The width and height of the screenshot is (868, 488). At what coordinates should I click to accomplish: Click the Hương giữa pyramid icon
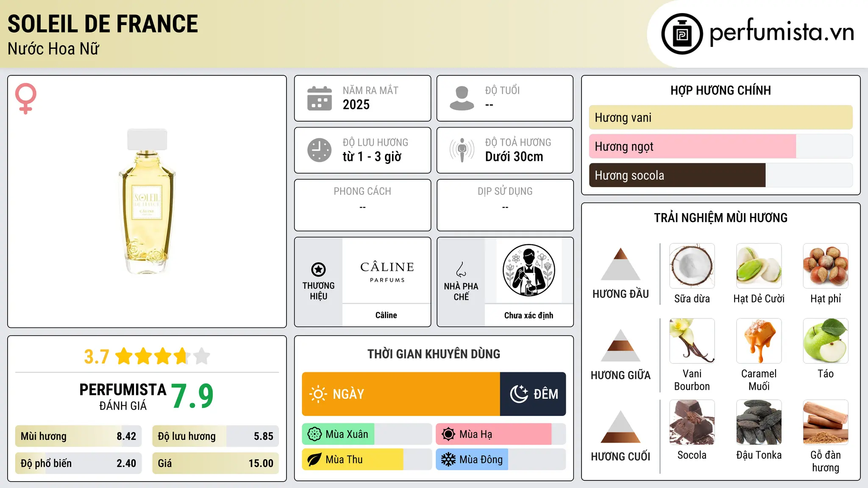pos(621,345)
